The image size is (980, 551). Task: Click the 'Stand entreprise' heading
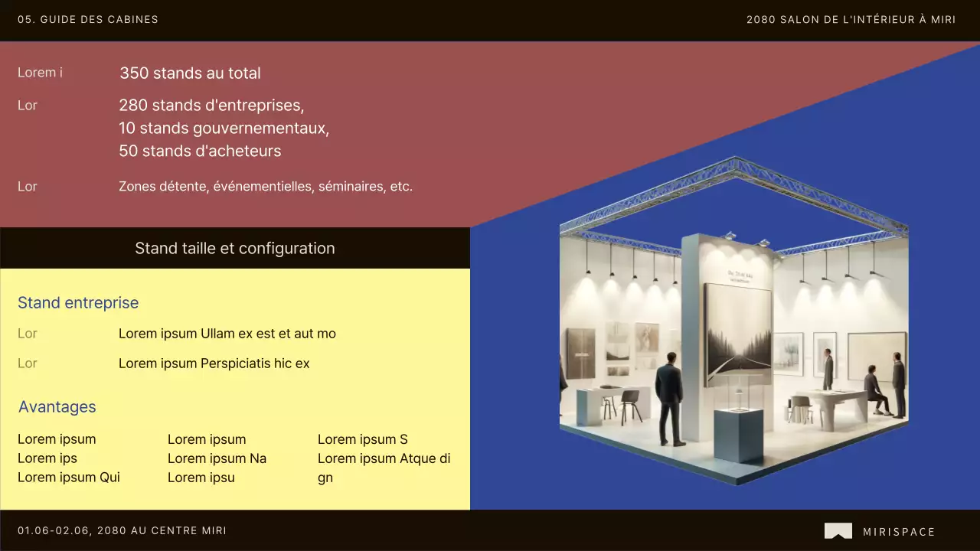pos(78,302)
